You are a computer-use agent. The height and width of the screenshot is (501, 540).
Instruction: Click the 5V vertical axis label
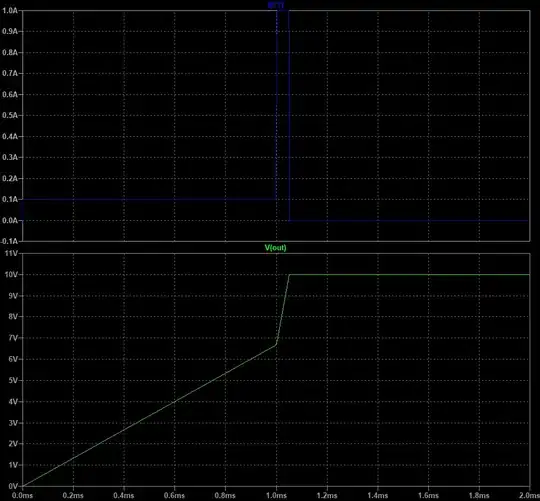click(x=13, y=380)
